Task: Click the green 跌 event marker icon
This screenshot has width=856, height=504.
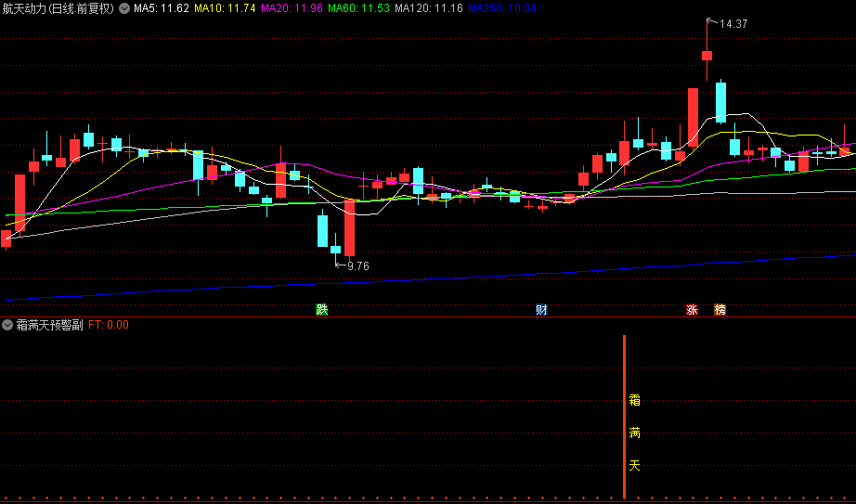Action: click(322, 310)
